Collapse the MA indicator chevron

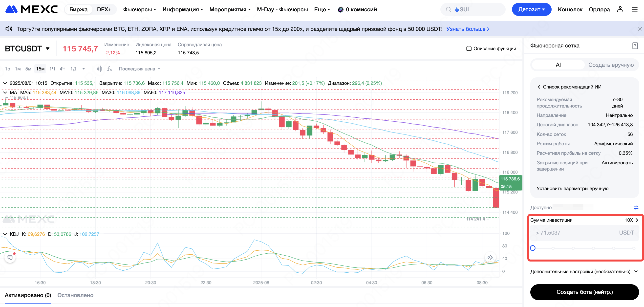tap(5, 92)
